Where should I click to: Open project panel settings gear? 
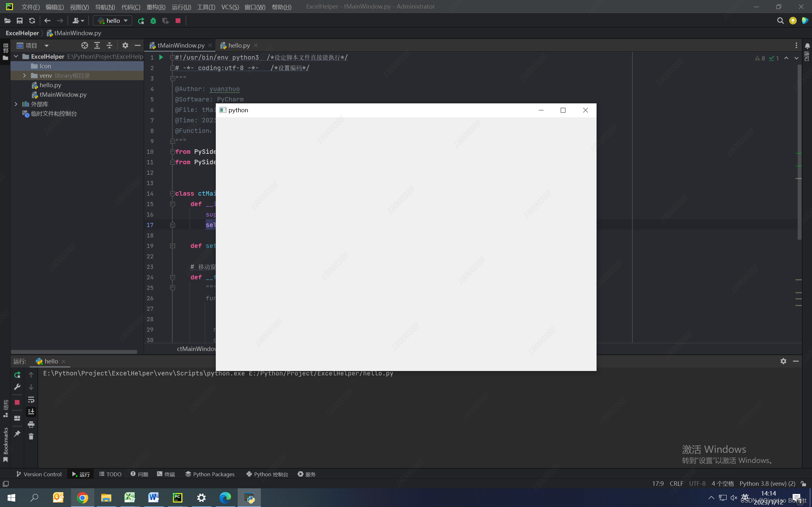(x=125, y=45)
